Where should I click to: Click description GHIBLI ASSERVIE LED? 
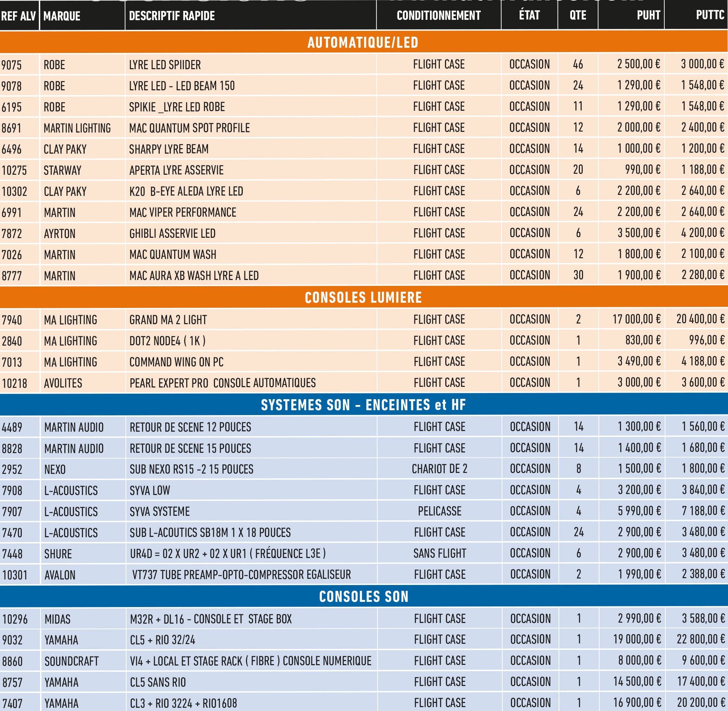tap(173, 234)
